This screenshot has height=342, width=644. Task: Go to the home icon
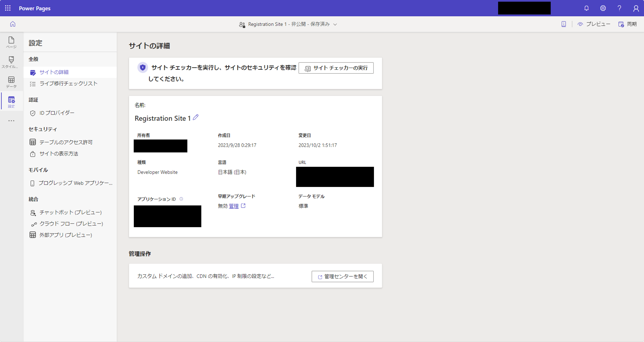tap(13, 24)
